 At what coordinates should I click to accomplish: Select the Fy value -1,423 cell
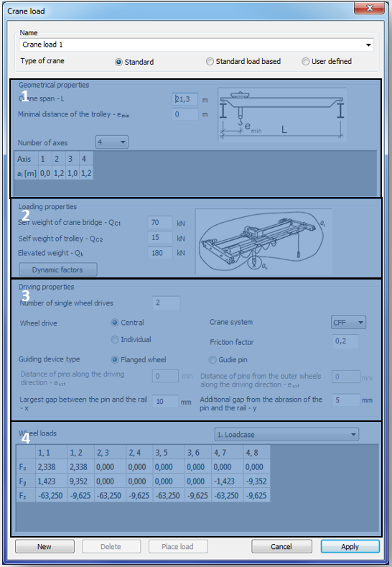(228, 481)
